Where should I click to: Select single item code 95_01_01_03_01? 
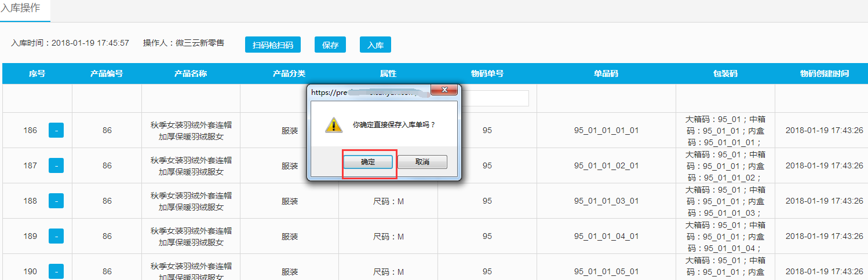[x=606, y=201]
